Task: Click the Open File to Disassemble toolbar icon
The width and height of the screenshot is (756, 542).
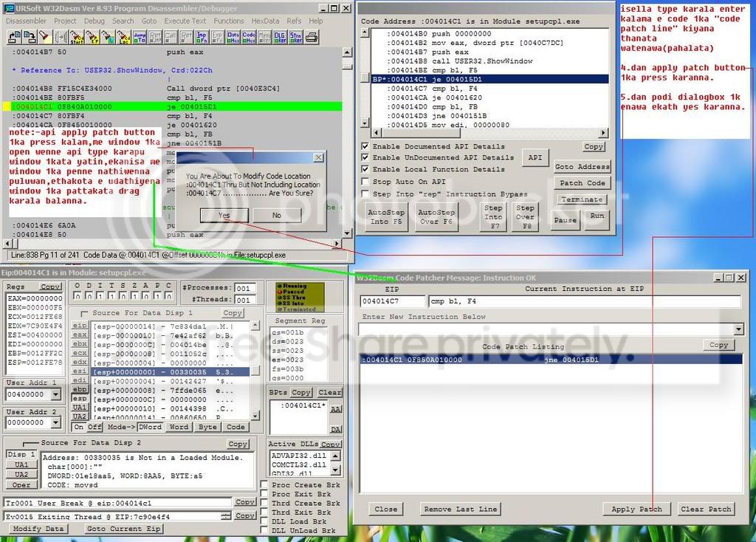Action: point(15,37)
